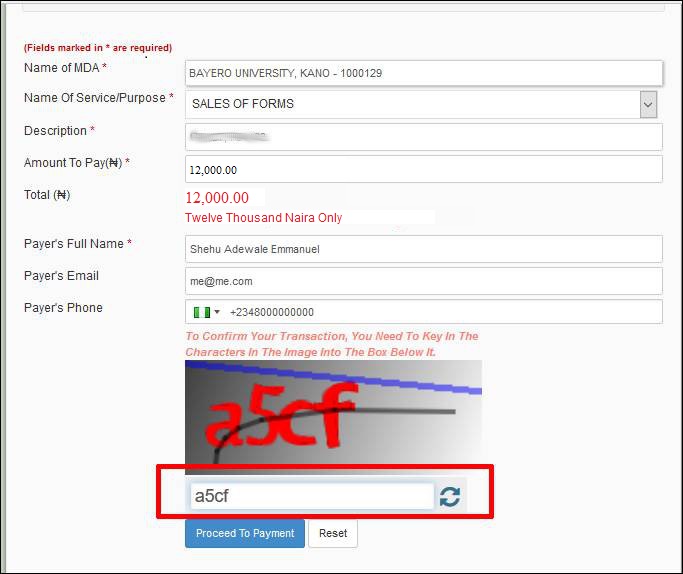Click the phone number +2348000000000 field
The height and width of the screenshot is (574, 683).
[424, 312]
